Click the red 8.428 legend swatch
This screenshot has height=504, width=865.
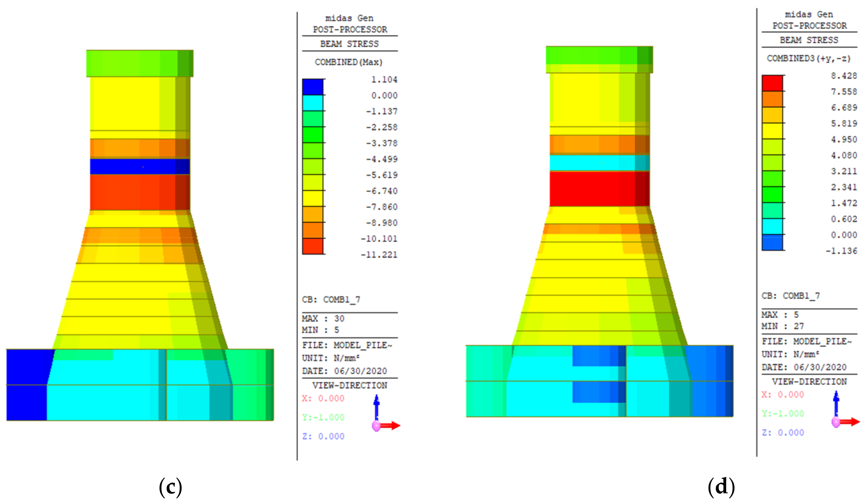click(x=772, y=83)
